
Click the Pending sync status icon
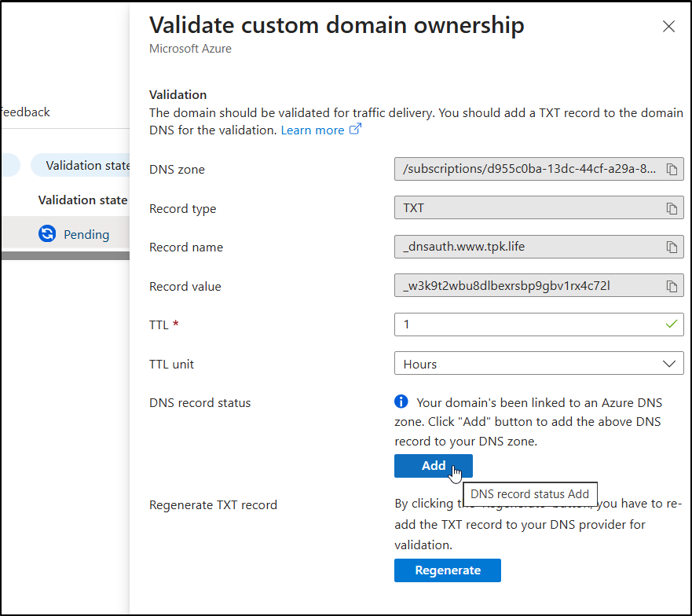(47, 234)
